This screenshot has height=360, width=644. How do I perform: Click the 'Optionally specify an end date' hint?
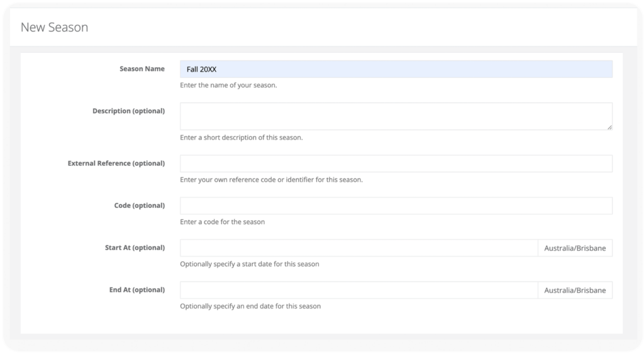tap(250, 306)
